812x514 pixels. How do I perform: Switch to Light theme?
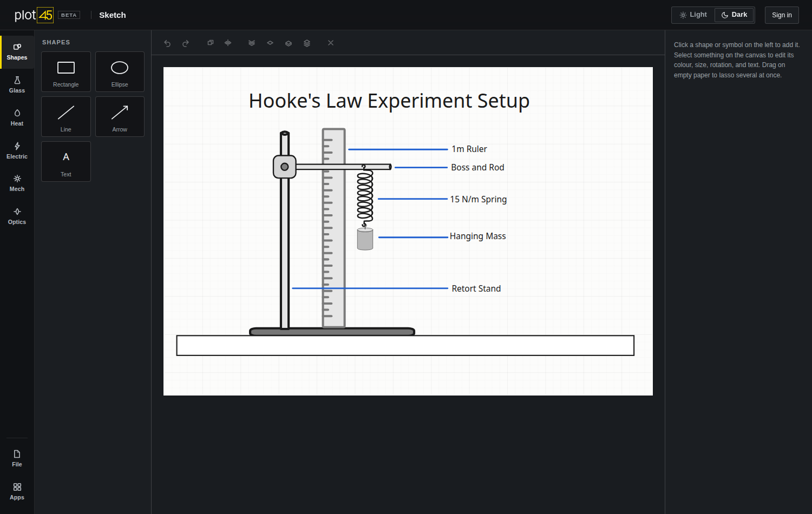pyautogui.click(x=693, y=15)
